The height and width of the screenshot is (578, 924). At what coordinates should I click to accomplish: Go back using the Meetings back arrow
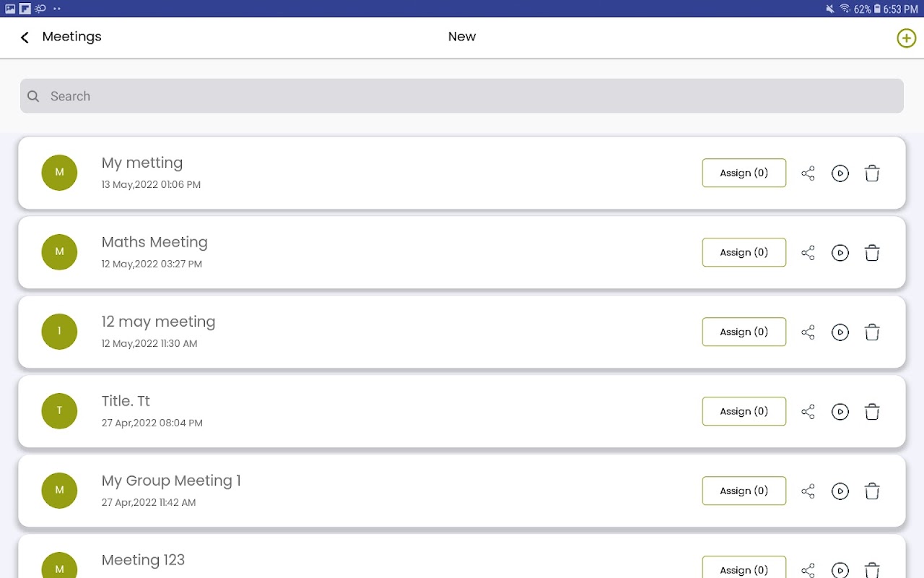pos(25,38)
